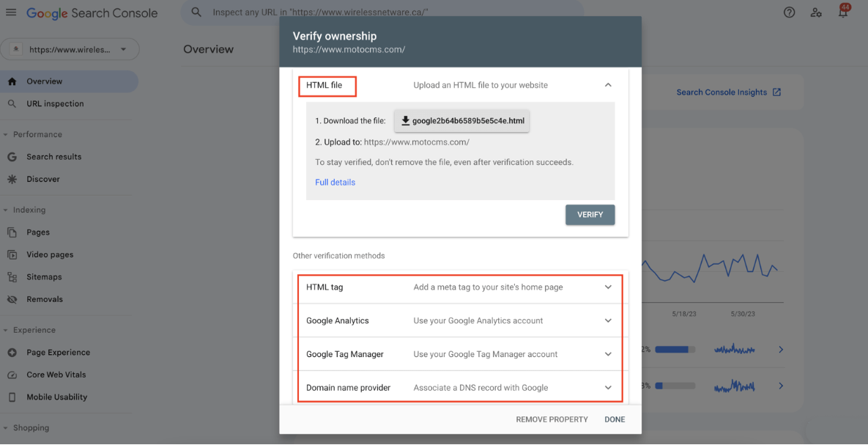
Task: Expand Domain name provider verification method
Action: pos(607,388)
